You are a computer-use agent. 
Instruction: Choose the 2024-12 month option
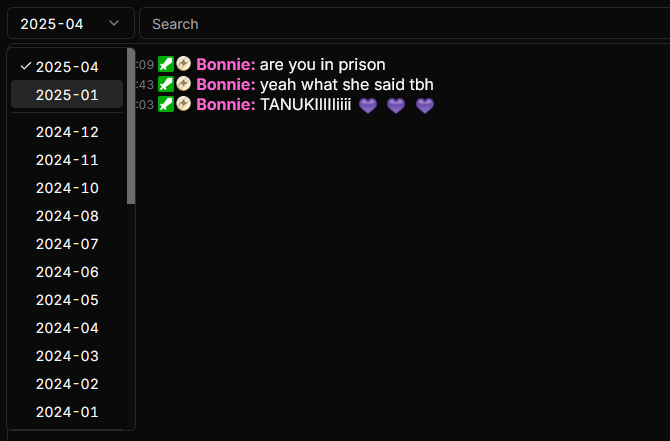pos(67,132)
